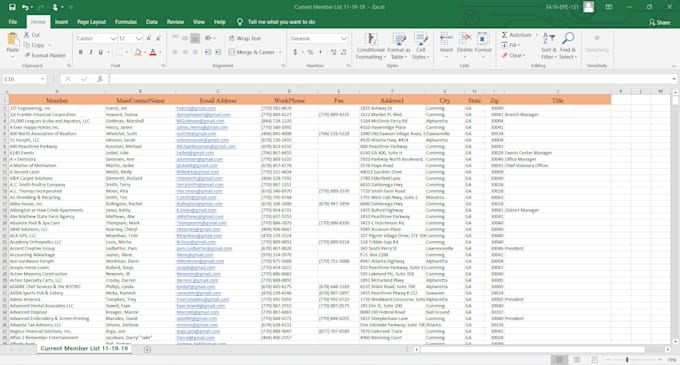Switch to the Formulas tab
This screenshot has height=365, width=680.
coord(126,22)
